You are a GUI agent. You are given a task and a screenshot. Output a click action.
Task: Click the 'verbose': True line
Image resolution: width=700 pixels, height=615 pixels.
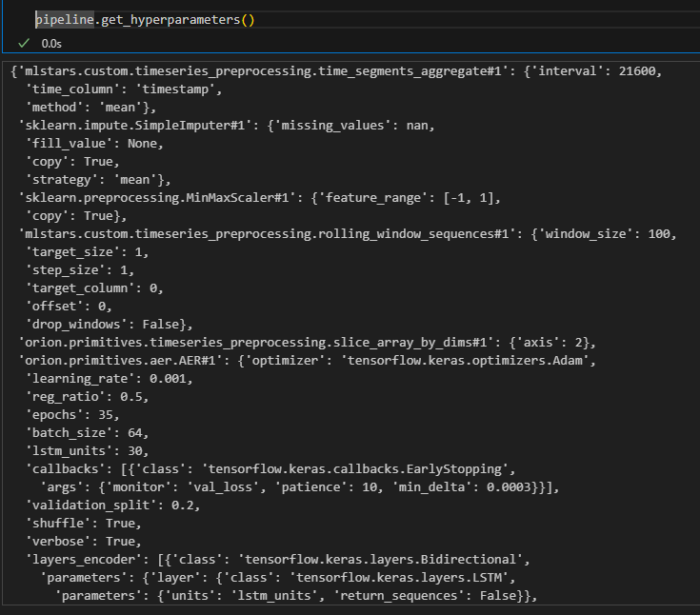84,542
